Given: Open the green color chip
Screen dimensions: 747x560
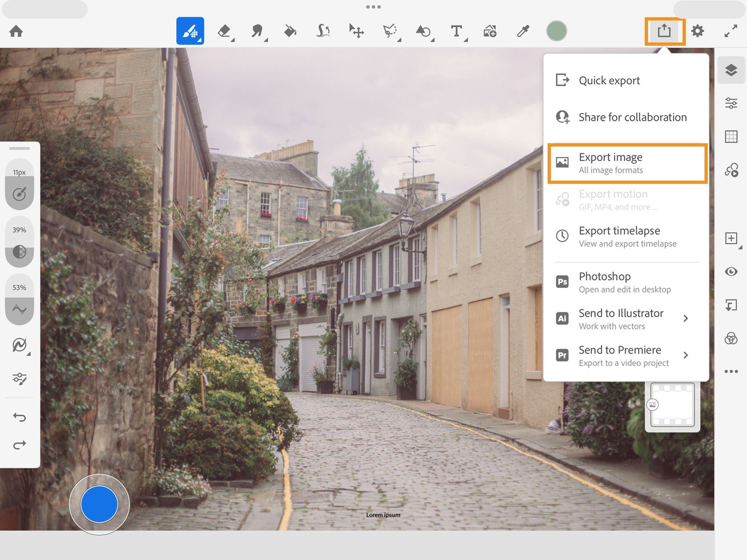Looking at the screenshot, I should point(557,31).
